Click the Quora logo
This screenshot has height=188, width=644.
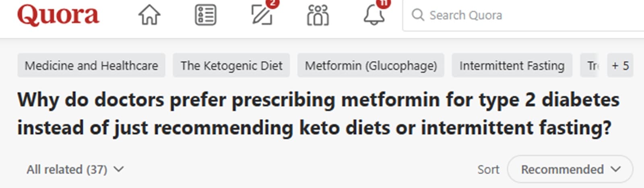click(x=58, y=15)
